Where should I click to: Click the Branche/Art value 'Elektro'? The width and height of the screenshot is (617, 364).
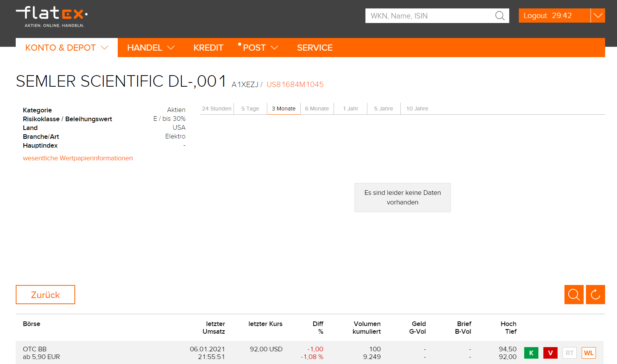pyautogui.click(x=175, y=136)
